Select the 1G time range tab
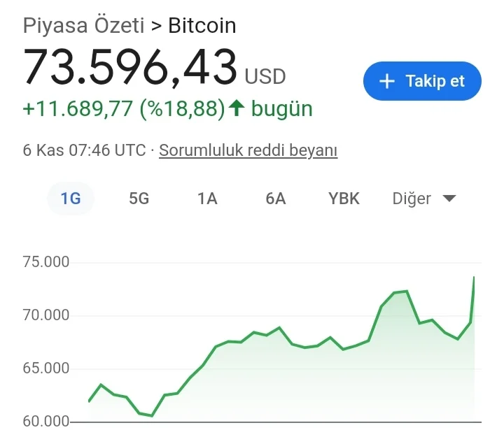The height and width of the screenshot is (430, 504). [71, 199]
